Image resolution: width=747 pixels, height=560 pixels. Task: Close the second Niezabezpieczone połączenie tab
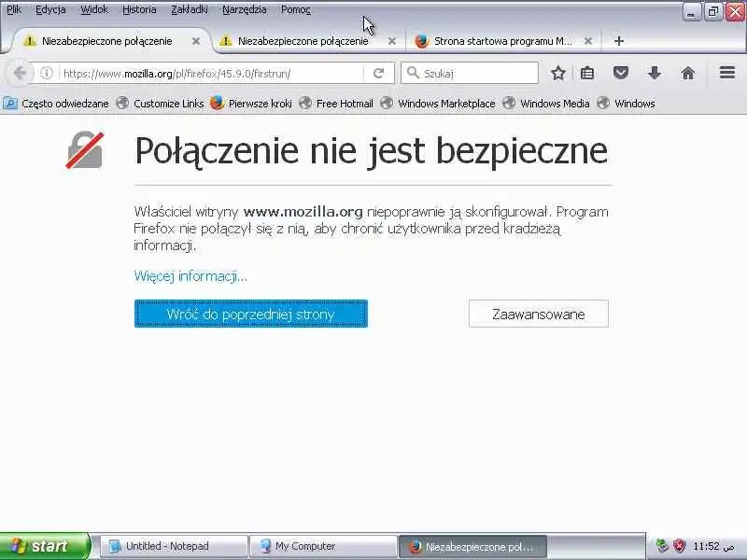pyautogui.click(x=392, y=41)
